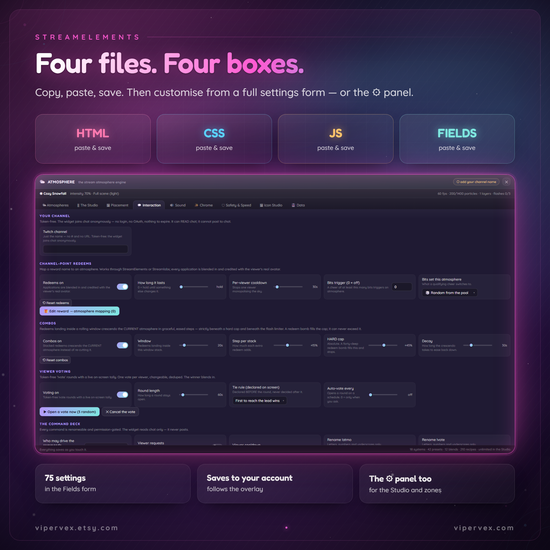Adjust the Per-viewer cooldown slider
The width and height of the screenshot is (550, 550).
[x=288, y=287]
